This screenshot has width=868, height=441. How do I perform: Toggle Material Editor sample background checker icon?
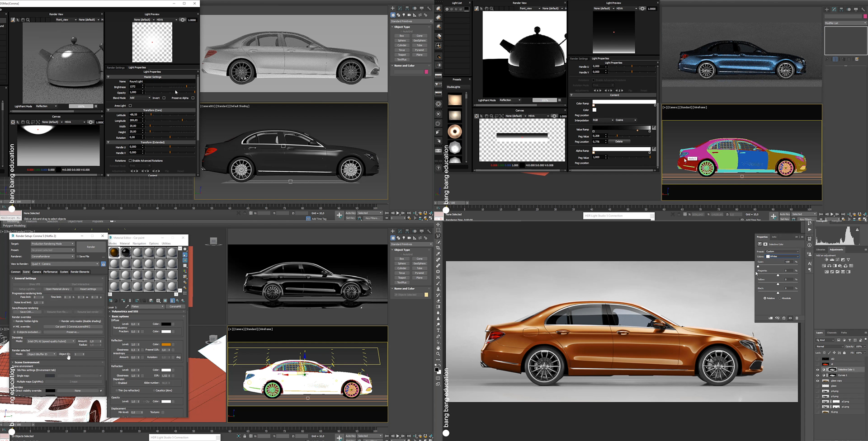click(x=185, y=260)
